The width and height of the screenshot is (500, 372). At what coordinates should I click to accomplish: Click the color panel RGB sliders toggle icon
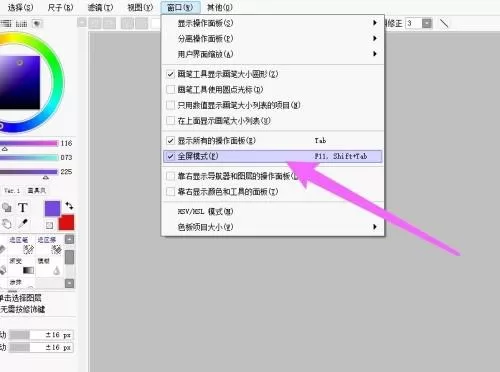6,24
